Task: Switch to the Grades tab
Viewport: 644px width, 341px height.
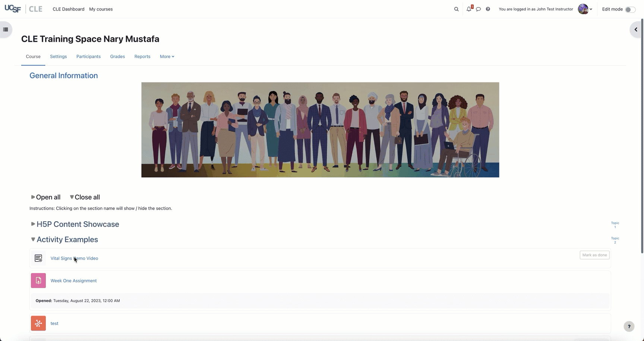Action: (117, 57)
